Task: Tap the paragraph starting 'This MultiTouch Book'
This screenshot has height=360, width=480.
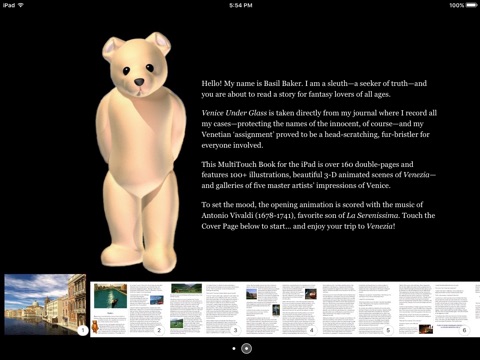Action: (318, 175)
